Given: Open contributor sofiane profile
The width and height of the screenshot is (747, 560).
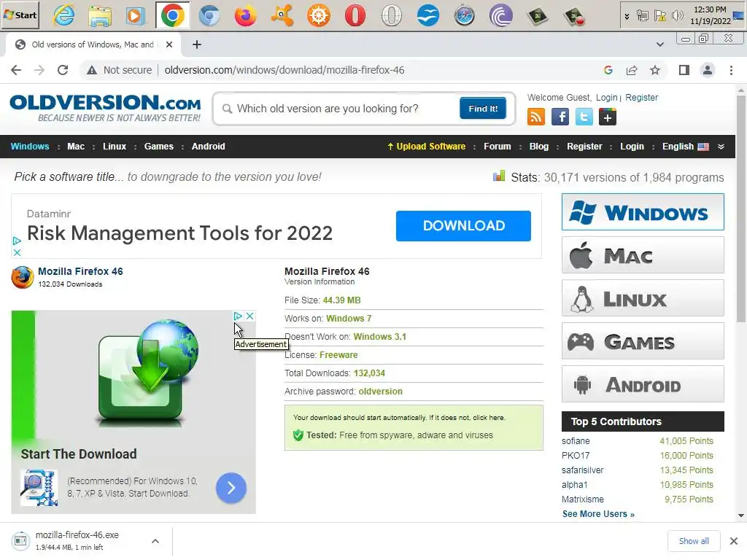Looking at the screenshot, I should tap(576, 441).
